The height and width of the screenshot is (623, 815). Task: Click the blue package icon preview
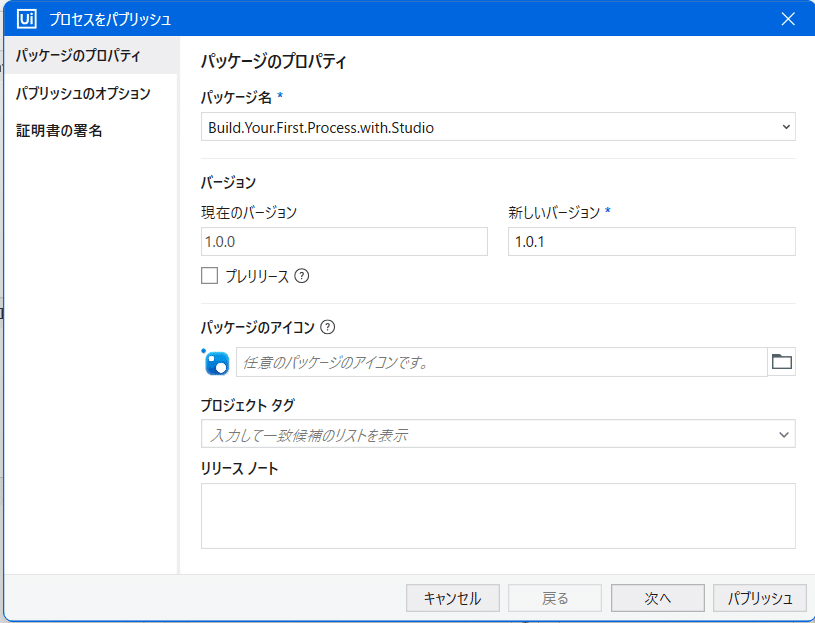217,363
